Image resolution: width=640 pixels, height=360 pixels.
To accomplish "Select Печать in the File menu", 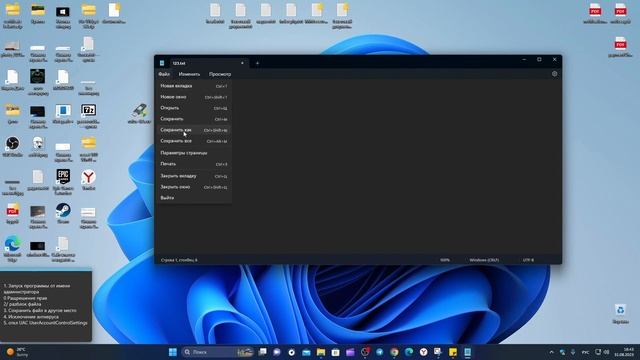I will 194,164.
